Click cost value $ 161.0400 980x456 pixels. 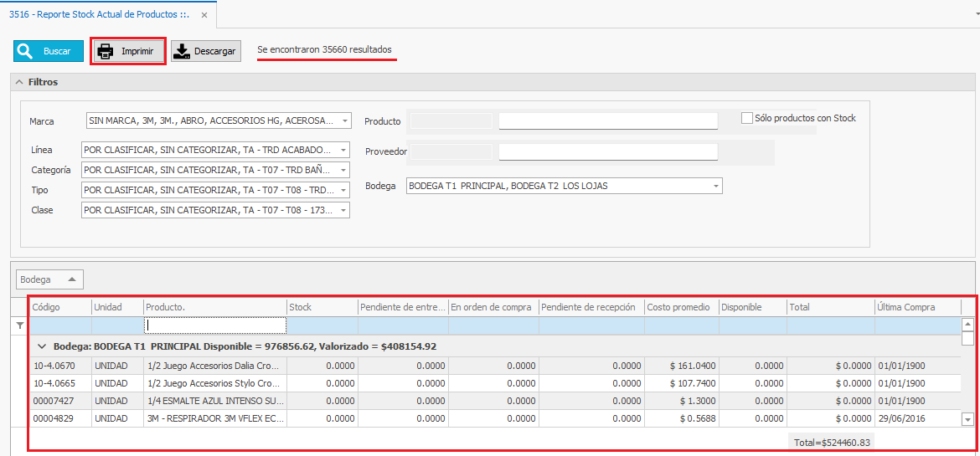click(x=682, y=366)
